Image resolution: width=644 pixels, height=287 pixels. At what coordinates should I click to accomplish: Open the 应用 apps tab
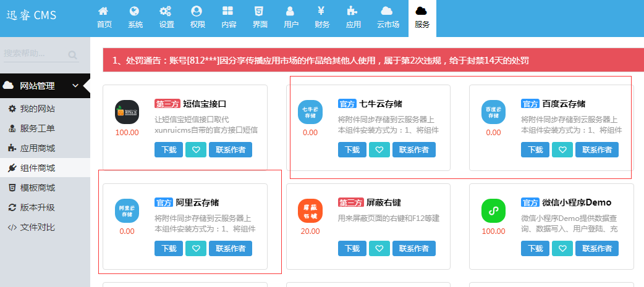tap(354, 18)
